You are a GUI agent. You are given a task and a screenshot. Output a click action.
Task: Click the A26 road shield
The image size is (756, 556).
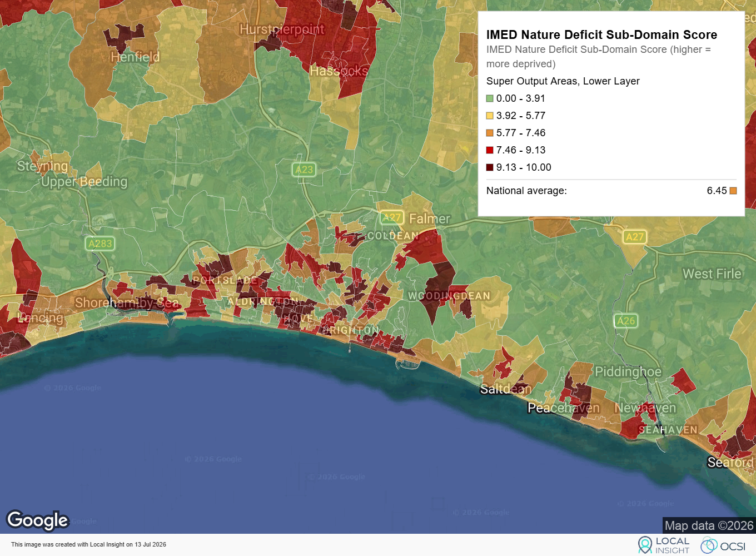(626, 321)
